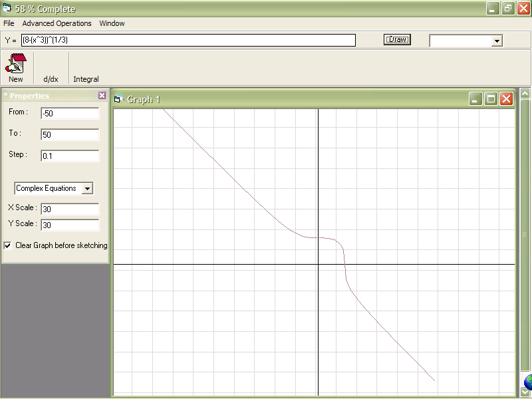The height and width of the screenshot is (399, 532).
Task: Open the File menu
Action: pos(9,23)
